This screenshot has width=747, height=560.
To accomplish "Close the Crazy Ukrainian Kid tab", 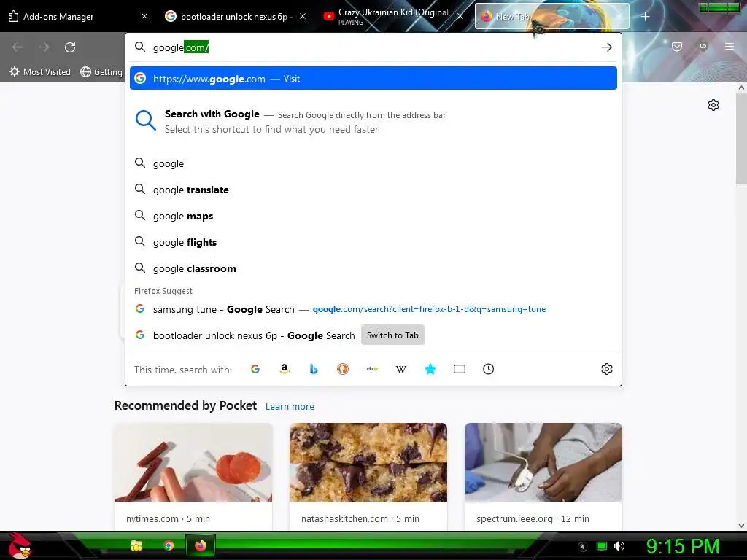I will click(460, 16).
